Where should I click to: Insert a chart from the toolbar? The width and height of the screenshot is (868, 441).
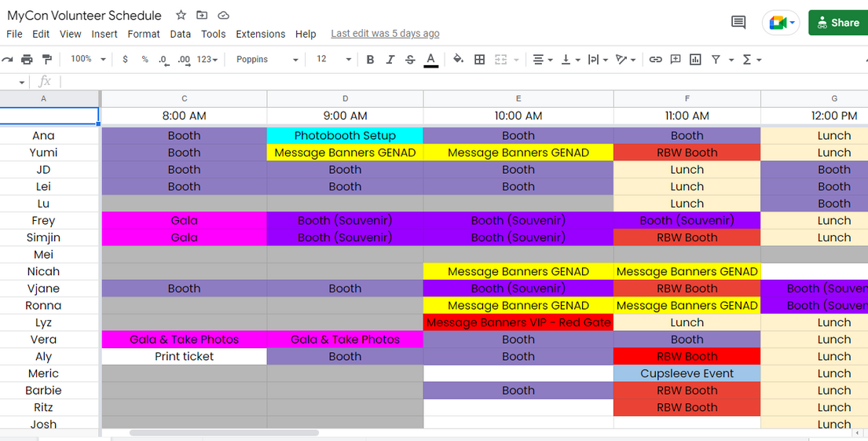pos(695,60)
